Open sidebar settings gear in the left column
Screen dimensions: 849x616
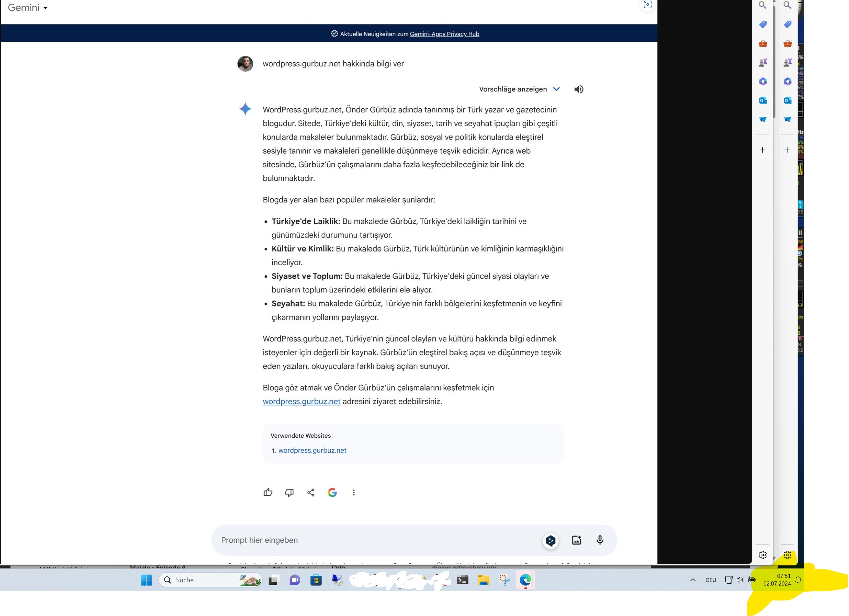[762, 555]
